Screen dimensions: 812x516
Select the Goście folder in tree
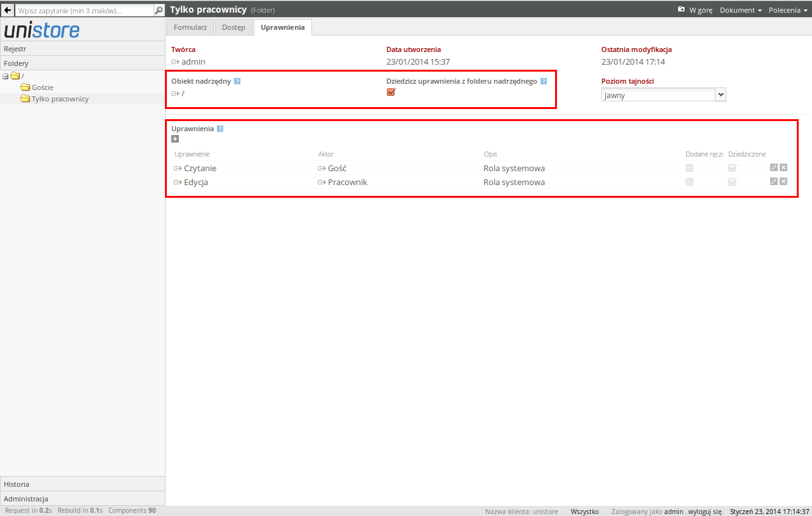click(43, 87)
